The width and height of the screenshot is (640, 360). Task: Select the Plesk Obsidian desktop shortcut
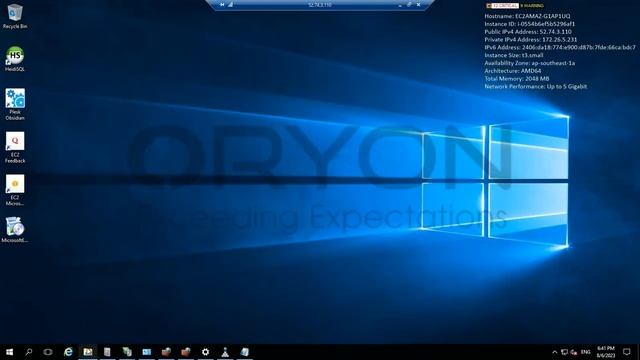click(15, 104)
